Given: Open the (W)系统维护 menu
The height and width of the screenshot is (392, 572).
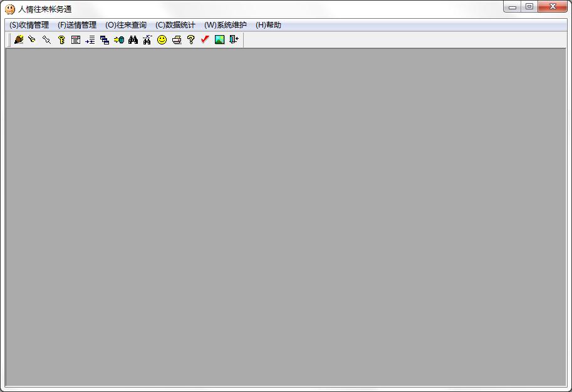Looking at the screenshot, I should coord(226,25).
